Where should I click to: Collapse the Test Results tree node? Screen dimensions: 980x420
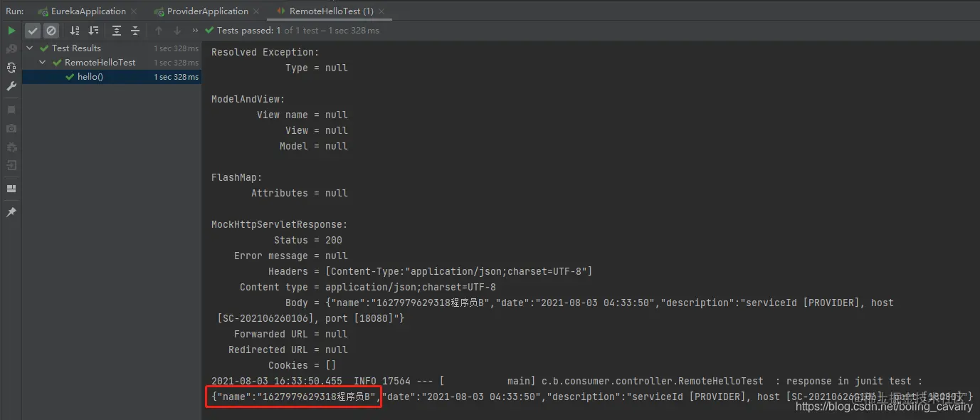tap(30, 48)
